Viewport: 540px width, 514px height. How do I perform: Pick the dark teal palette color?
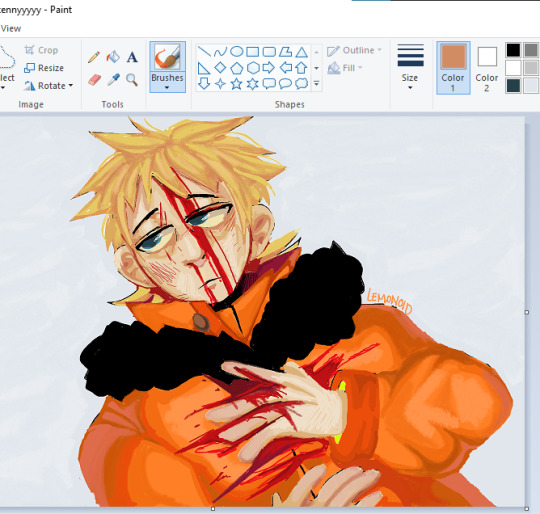point(513,85)
